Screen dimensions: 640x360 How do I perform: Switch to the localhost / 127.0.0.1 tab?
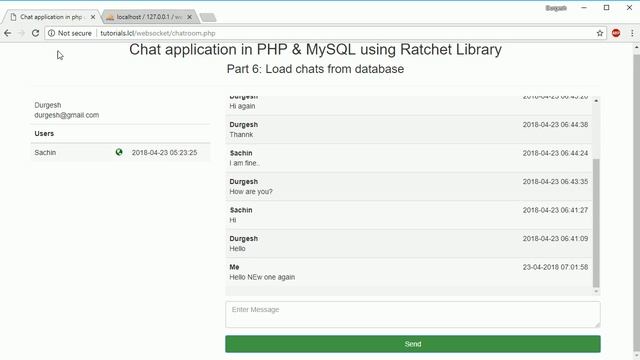pos(149,17)
